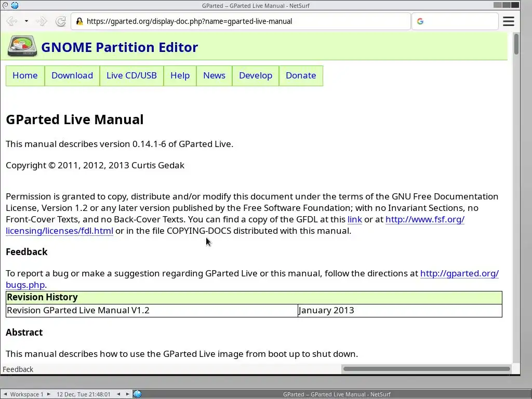The width and height of the screenshot is (532, 399).
Task: Click the GNOME Partition Editor title
Action: 119,47
